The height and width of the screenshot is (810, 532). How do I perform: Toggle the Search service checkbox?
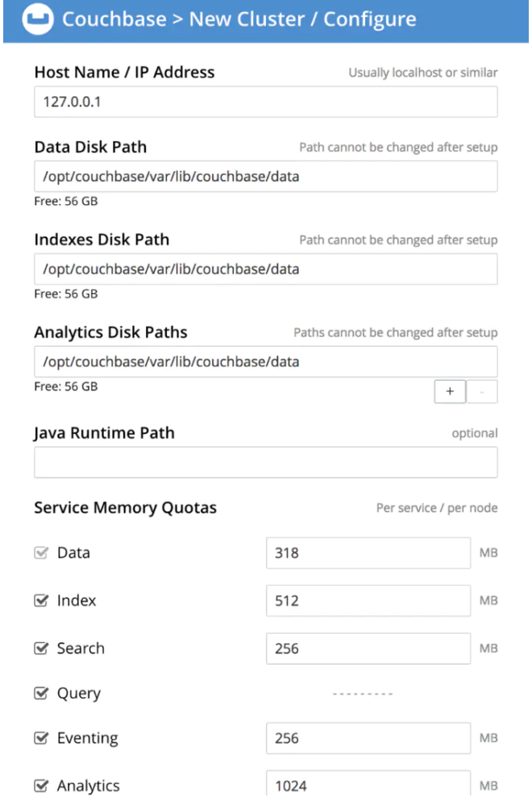point(41,648)
